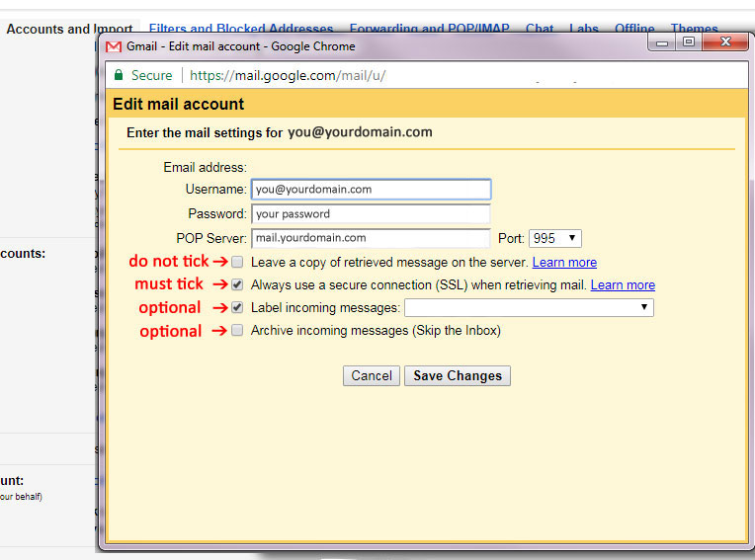Image resolution: width=755 pixels, height=560 pixels.
Task: Click into the POP Server field
Action: (371, 238)
